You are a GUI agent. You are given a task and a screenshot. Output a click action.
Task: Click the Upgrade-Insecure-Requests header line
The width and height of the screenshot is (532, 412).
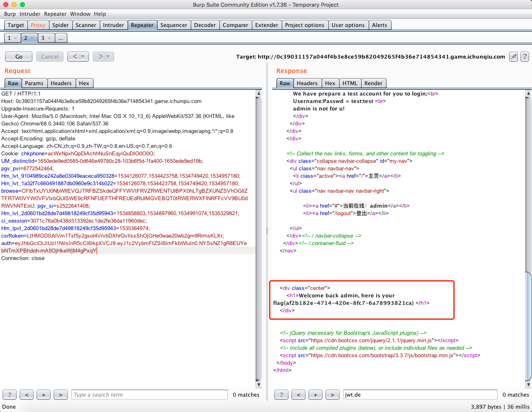(38, 109)
